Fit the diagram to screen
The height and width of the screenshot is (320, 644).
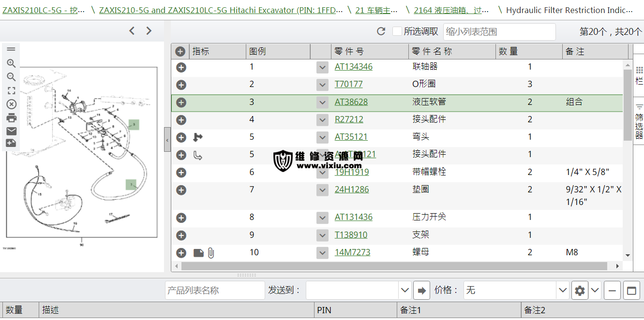tap(11, 90)
